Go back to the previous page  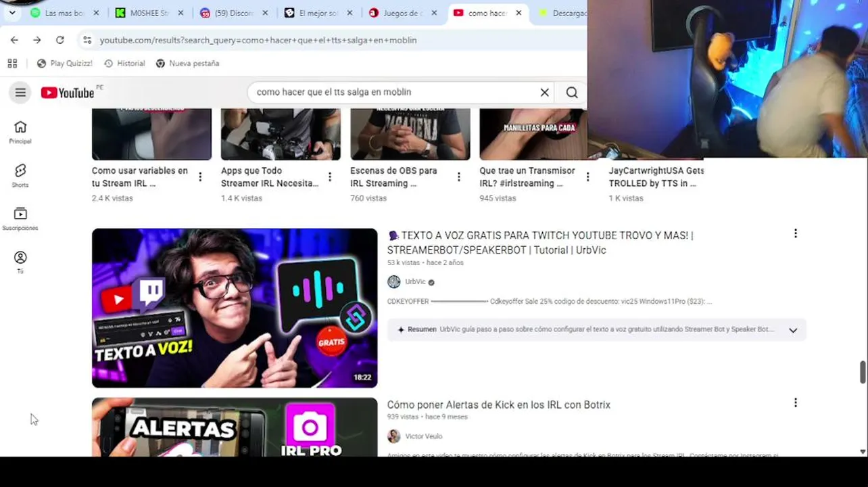coord(14,40)
